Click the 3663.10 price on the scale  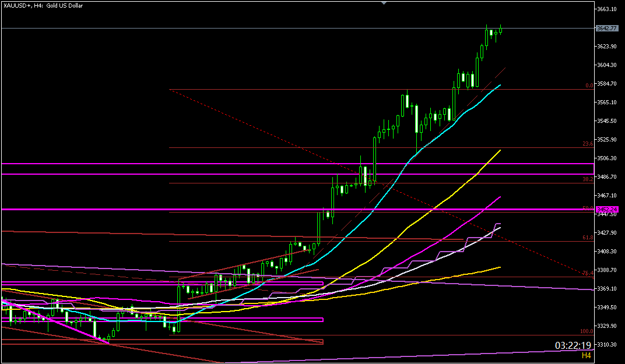(x=606, y=9)
